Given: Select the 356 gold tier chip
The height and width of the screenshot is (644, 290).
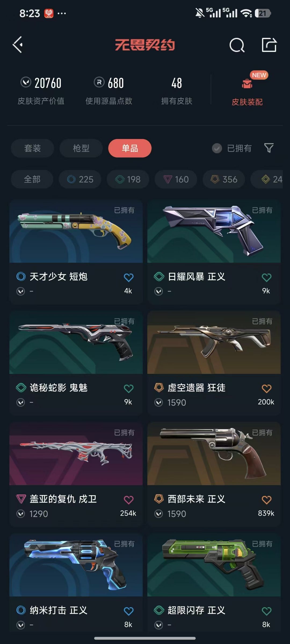Looking at the screenshot, I should [x=224, y=179].
